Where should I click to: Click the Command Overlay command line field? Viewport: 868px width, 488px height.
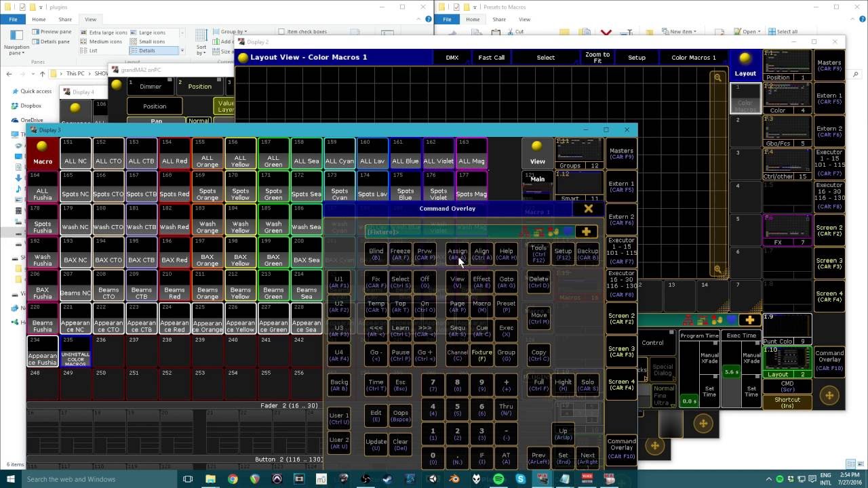pos(441,232)
